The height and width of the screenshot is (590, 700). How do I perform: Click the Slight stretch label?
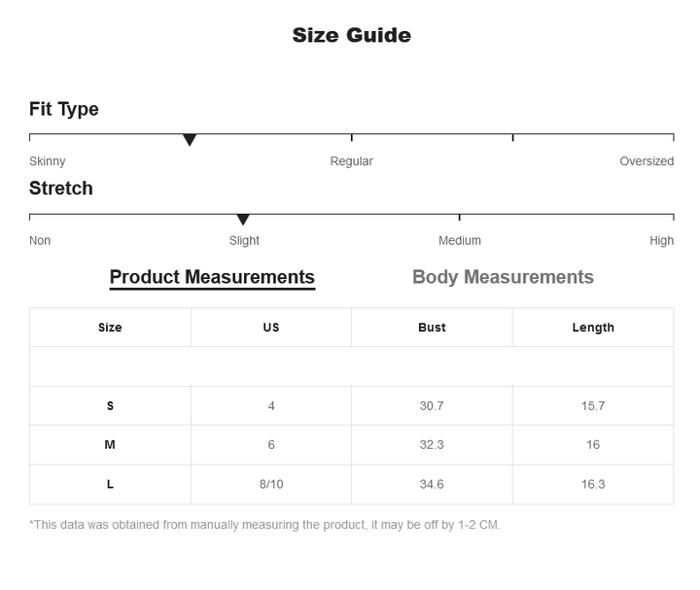(244, 241)
